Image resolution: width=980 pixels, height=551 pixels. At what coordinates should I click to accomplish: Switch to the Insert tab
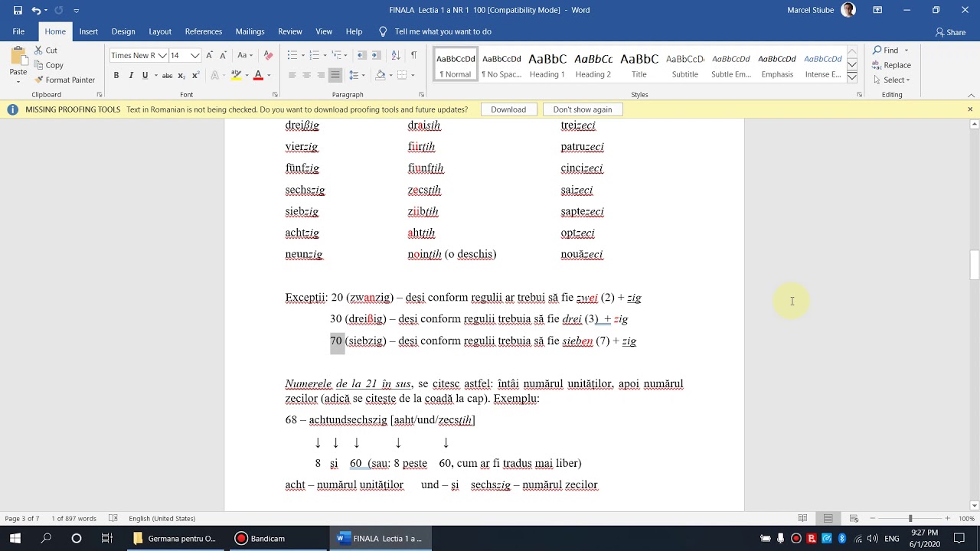[88, 31]
